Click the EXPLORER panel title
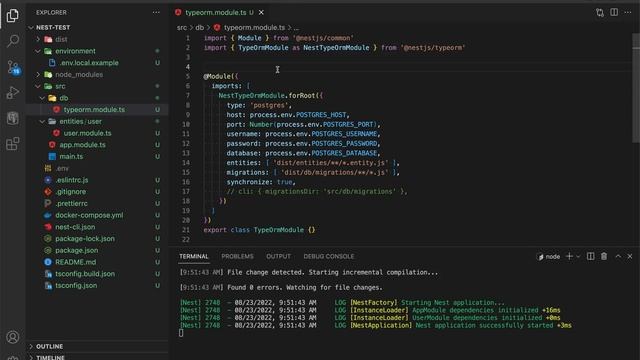 tap(51, 12)
